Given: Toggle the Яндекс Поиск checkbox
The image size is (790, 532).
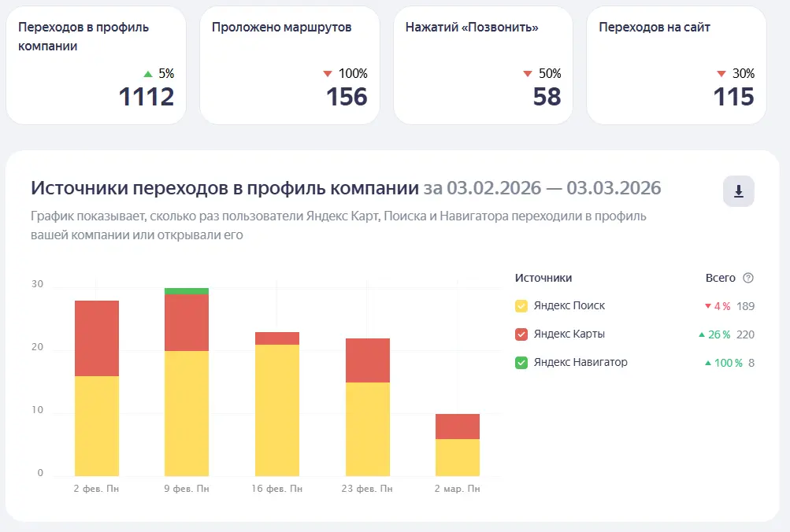Looking at the screenshot, I should click(521, 306).
